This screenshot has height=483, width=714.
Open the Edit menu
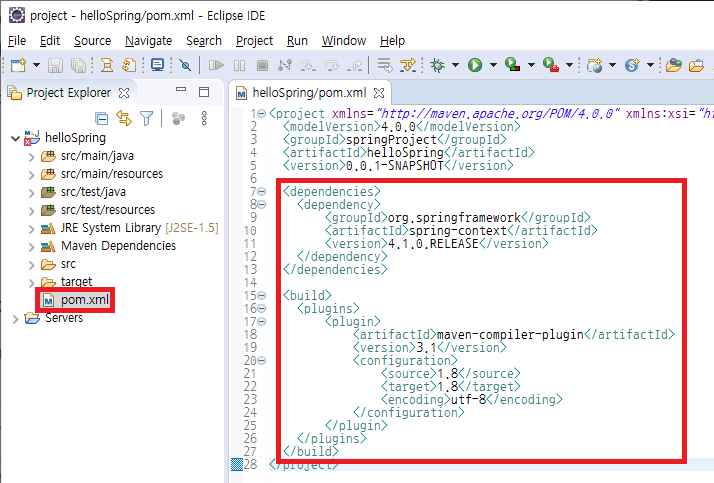point(50,41)
